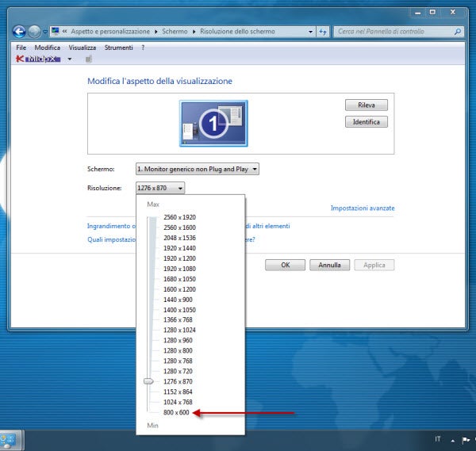This screenshot has width=476, height=451.
Task: Open the recent pages history arrow
Action: [45, 32]
